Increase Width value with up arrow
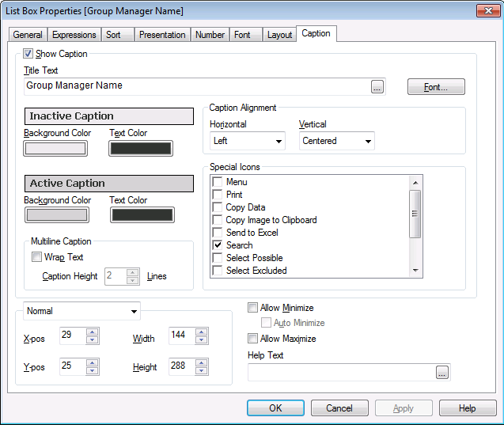This screenshot has height=436, width=504. point(201,332)
